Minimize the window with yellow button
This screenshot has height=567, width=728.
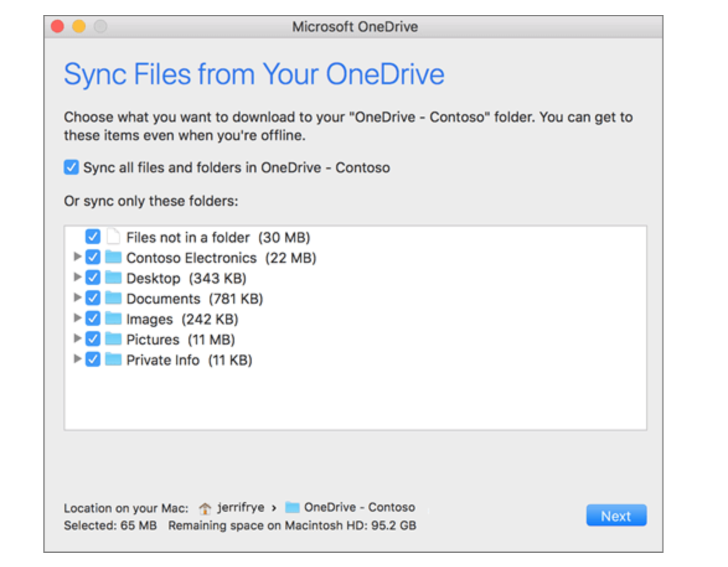point(79,27)
